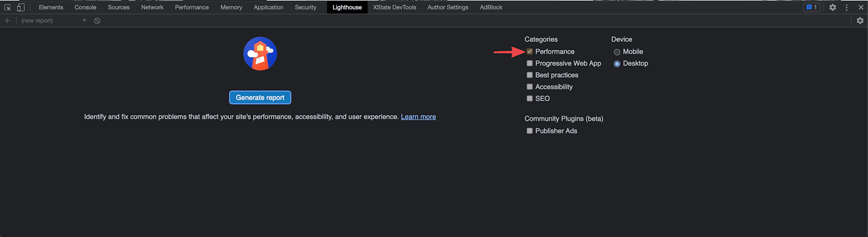Screen dimensions: 868x237
Task: Select the Desktop device radio button
Action: [x=617, y=64]
